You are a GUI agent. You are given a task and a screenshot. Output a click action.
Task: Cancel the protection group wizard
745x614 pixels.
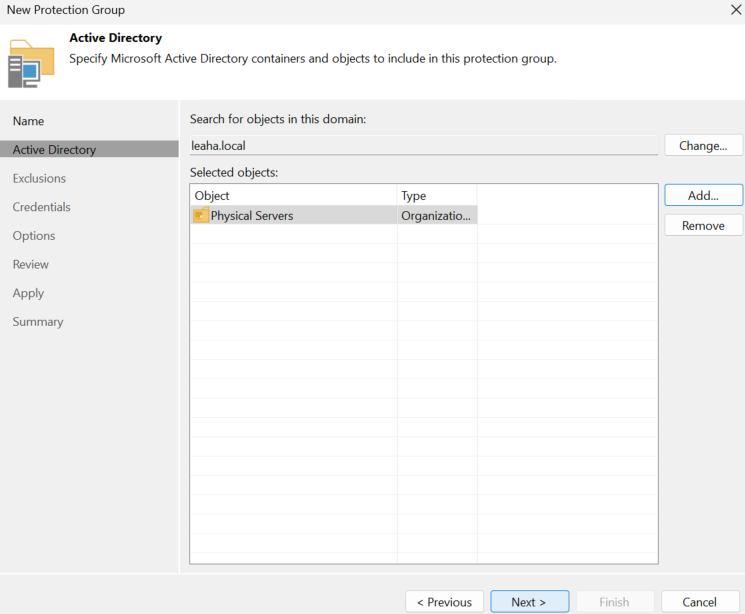[x=700, y=602]
